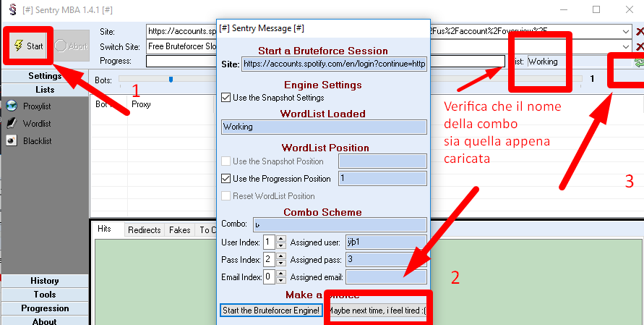Click the red X beside Switch Site field

[x=640, y=46]
